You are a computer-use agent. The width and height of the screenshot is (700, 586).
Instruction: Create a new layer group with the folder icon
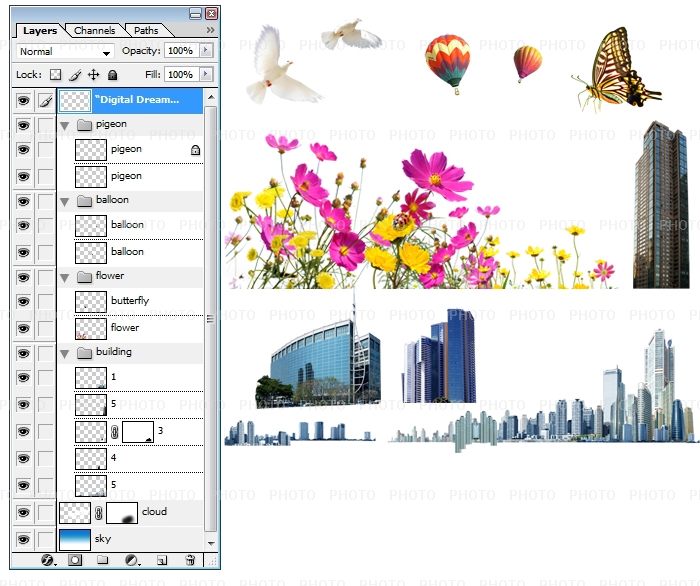coord(102,561)
